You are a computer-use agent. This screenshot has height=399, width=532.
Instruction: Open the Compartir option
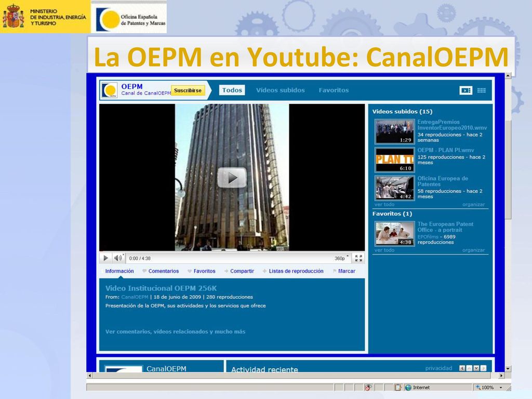(x=242, y=271)
